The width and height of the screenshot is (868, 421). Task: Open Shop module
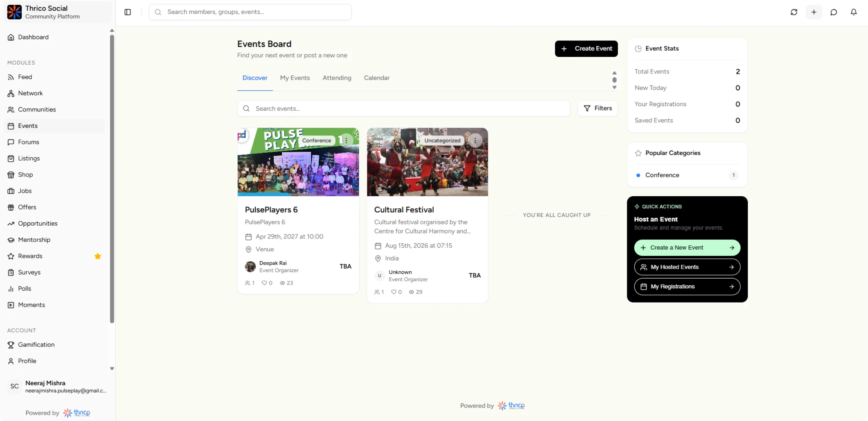coord(55,175)
